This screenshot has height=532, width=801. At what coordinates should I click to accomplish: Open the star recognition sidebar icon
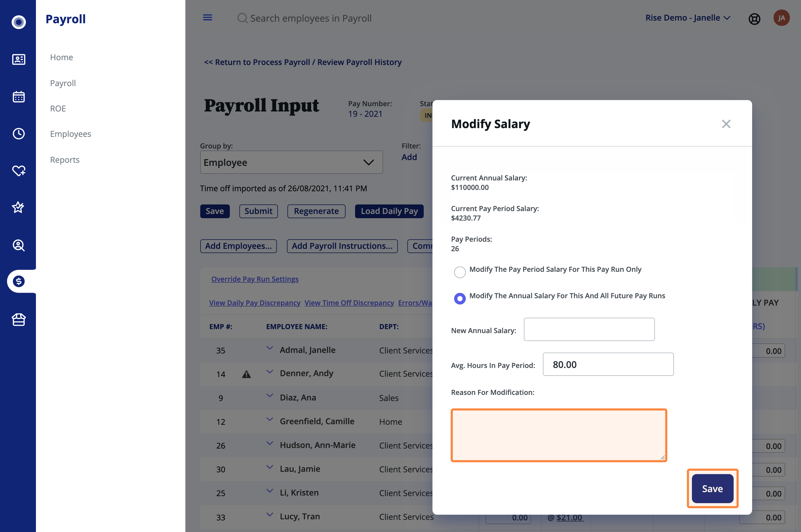coord(18,207)
